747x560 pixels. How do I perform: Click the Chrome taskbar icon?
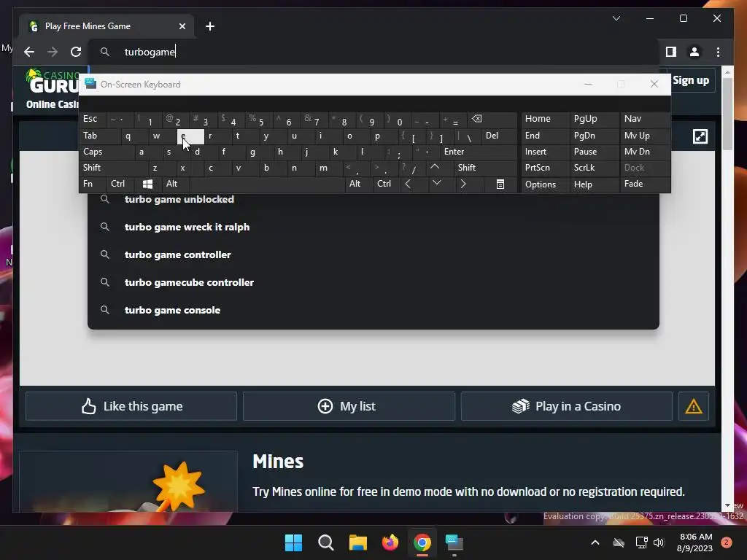[x=422, y=542]
